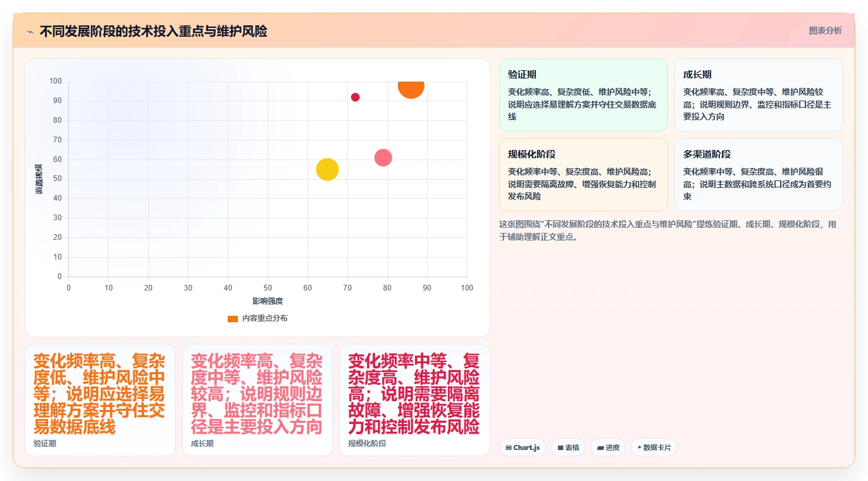
Task: Select the yellow bubble in chart
Action: 327,169
